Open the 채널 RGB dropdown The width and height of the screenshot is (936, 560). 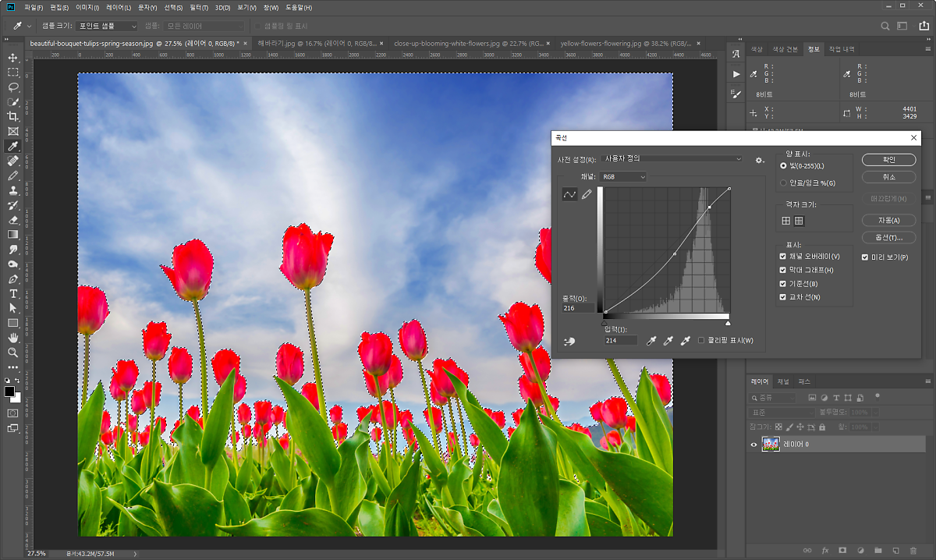[x=625, y=177]
